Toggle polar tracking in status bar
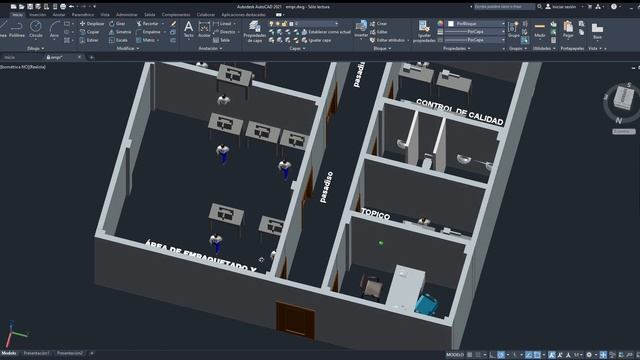The height and width of the screenshot is (360, 640). point(501,355)
